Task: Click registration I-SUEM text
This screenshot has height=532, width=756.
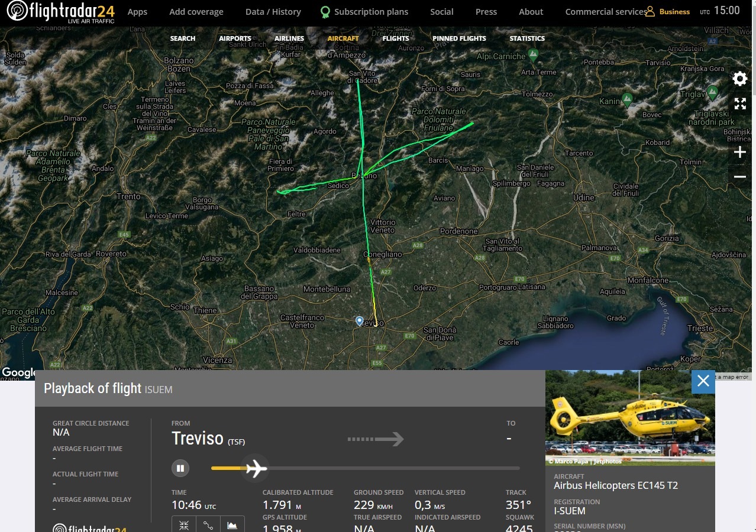Action: coord(569,511)
